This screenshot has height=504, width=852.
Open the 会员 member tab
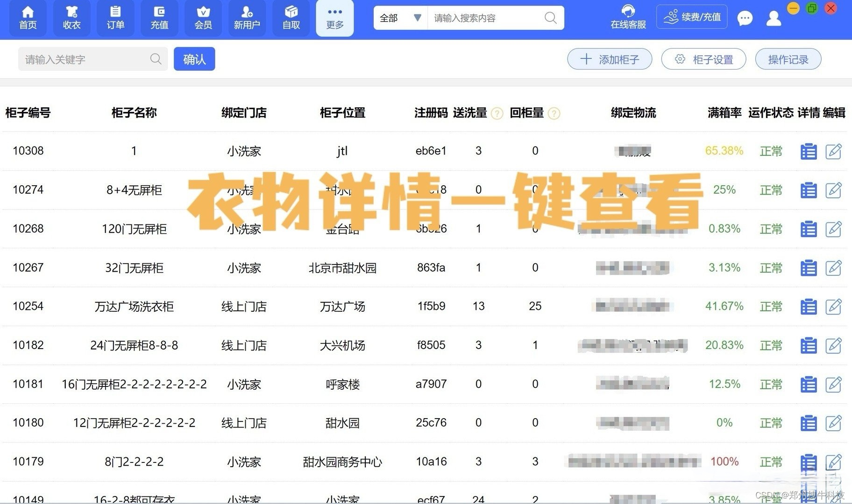(203, 18)
